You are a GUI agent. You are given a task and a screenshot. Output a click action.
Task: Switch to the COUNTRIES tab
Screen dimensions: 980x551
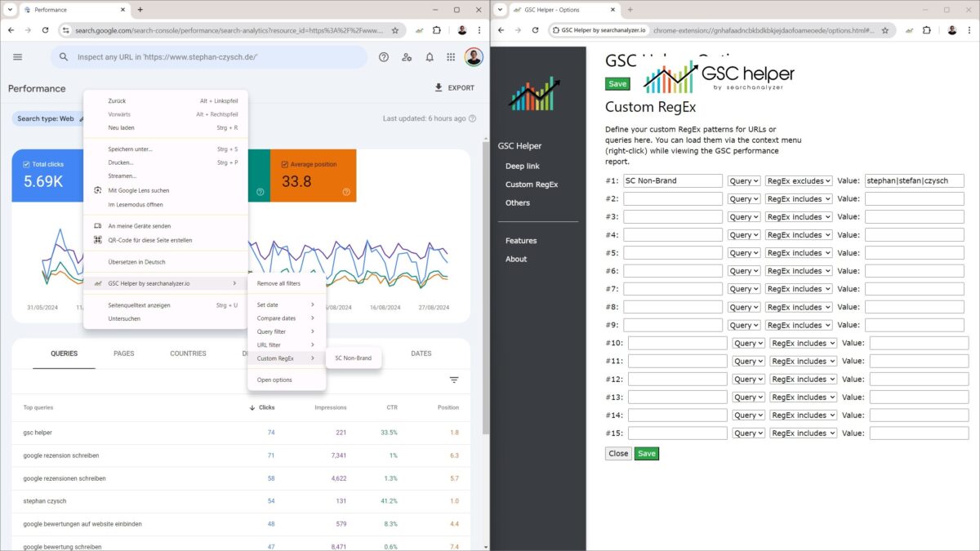pos(188,353)
